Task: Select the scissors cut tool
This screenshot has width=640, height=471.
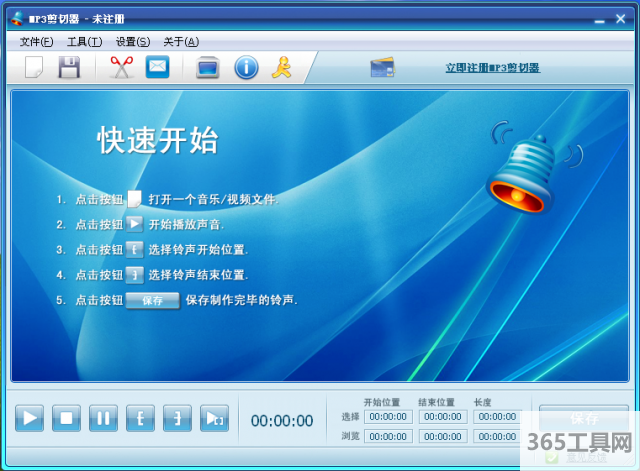Action: pos(121,68)
